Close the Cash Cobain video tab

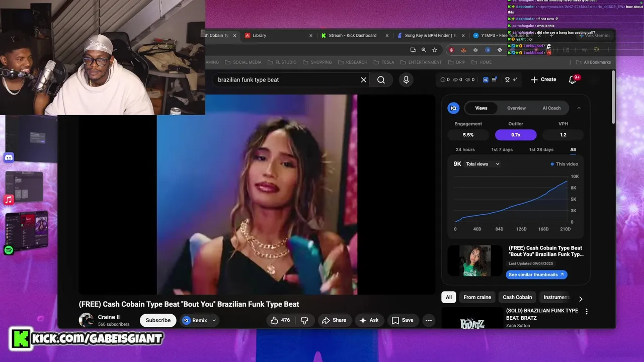tap(234, 36)
